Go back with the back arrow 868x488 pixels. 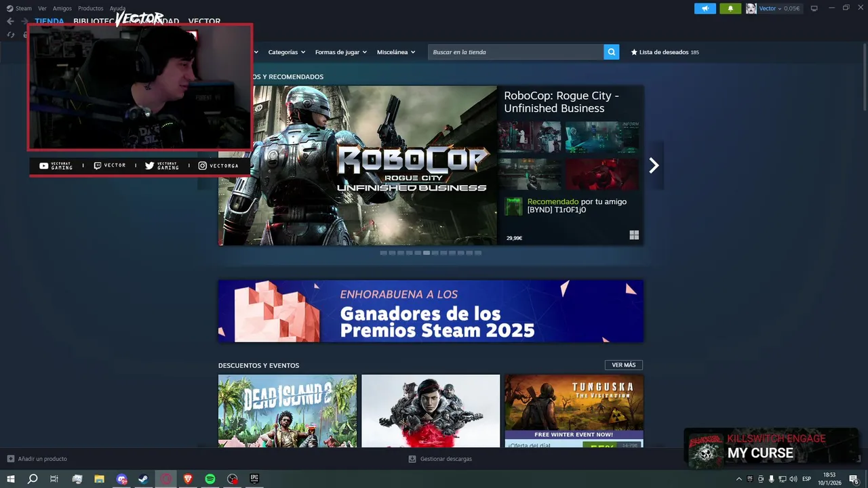(10, 21)
